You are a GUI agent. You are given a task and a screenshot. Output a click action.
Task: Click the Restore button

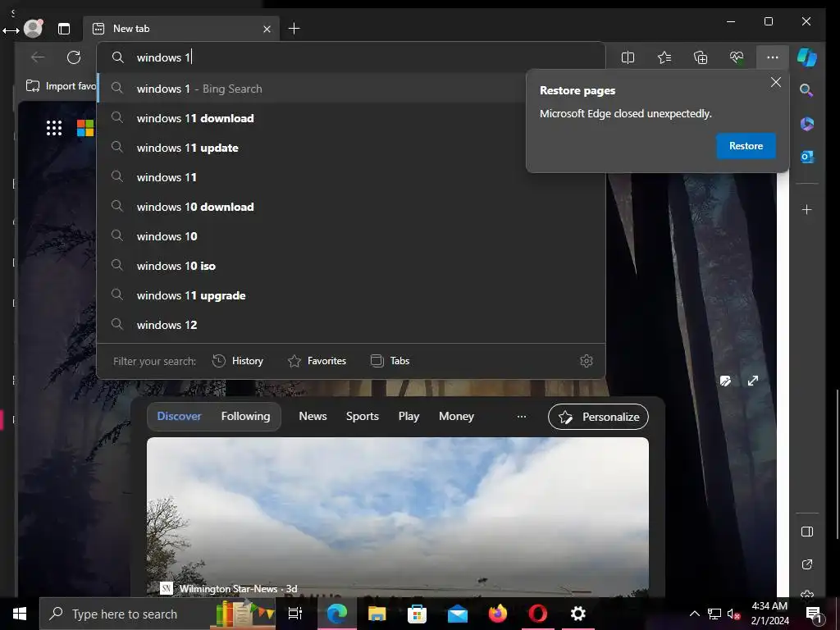click(746, 146)
